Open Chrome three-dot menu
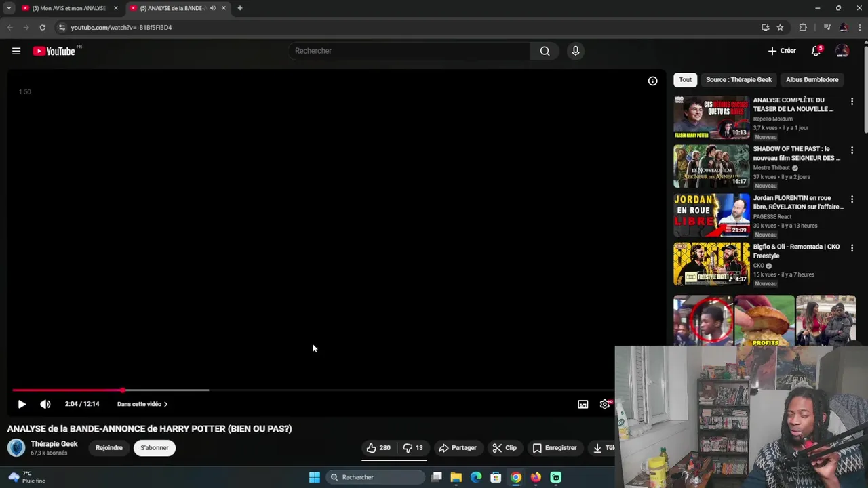Screen dimensions: 868x488 [x=860, y=27]
